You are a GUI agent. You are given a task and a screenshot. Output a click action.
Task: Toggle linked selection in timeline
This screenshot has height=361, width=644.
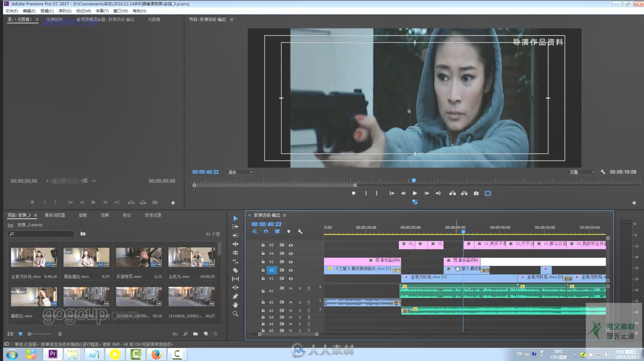[277, 231]
